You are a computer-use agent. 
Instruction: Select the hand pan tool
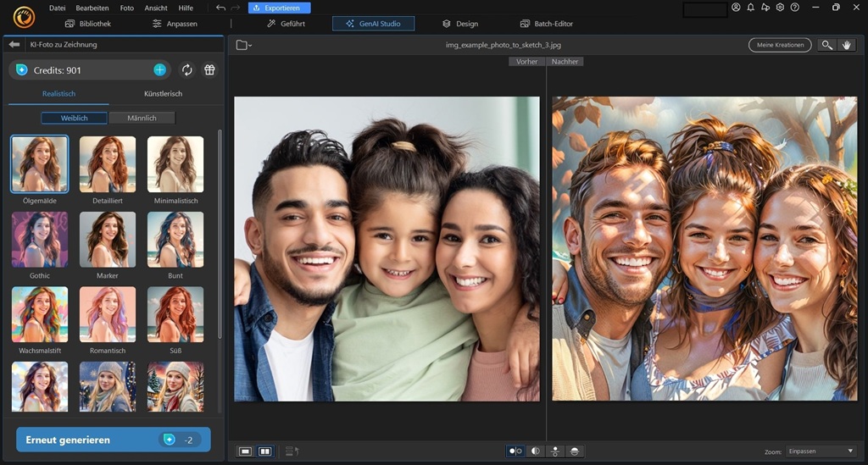846,45
